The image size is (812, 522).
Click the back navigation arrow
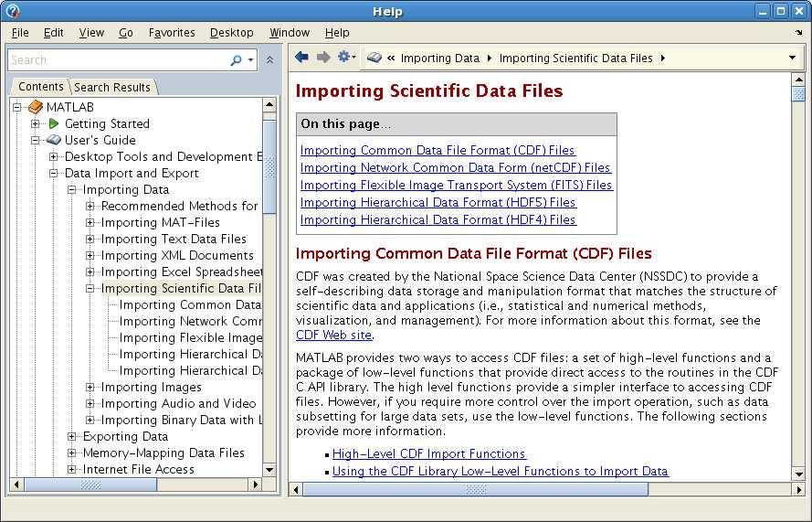coord(301,57)
